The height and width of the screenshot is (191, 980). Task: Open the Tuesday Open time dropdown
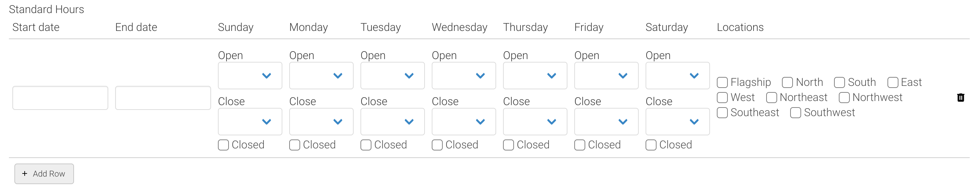coord(393,76)
